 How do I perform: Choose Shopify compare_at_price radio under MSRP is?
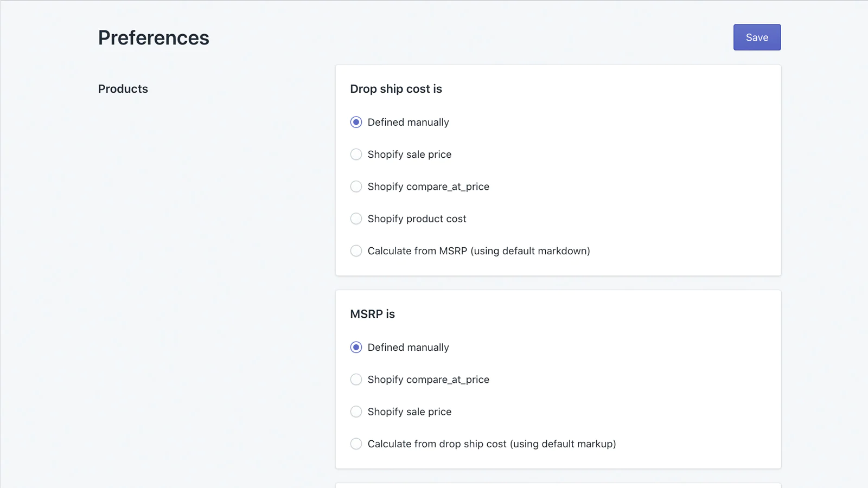pos(356,380)
